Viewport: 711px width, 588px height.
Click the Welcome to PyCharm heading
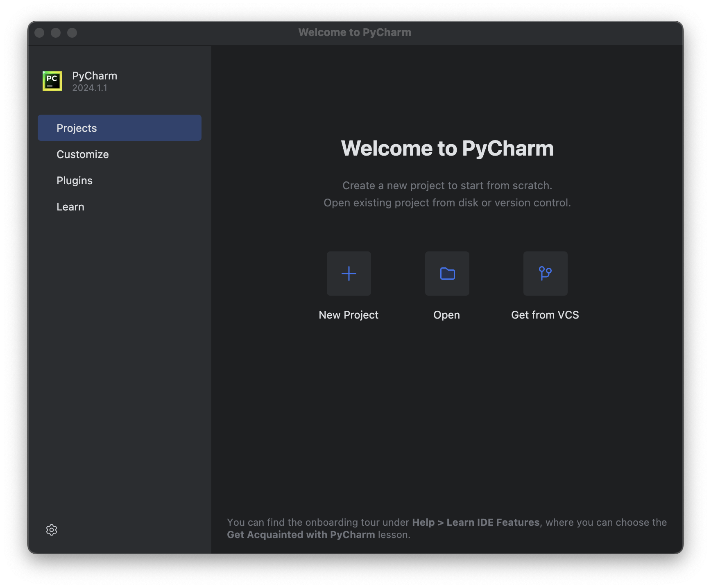[447, 148]
